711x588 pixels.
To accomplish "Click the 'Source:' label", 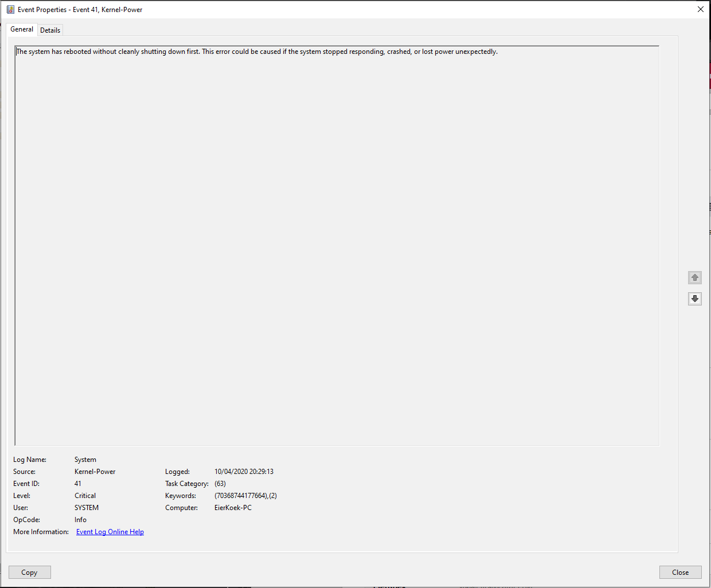I will (x=24, y=472).
